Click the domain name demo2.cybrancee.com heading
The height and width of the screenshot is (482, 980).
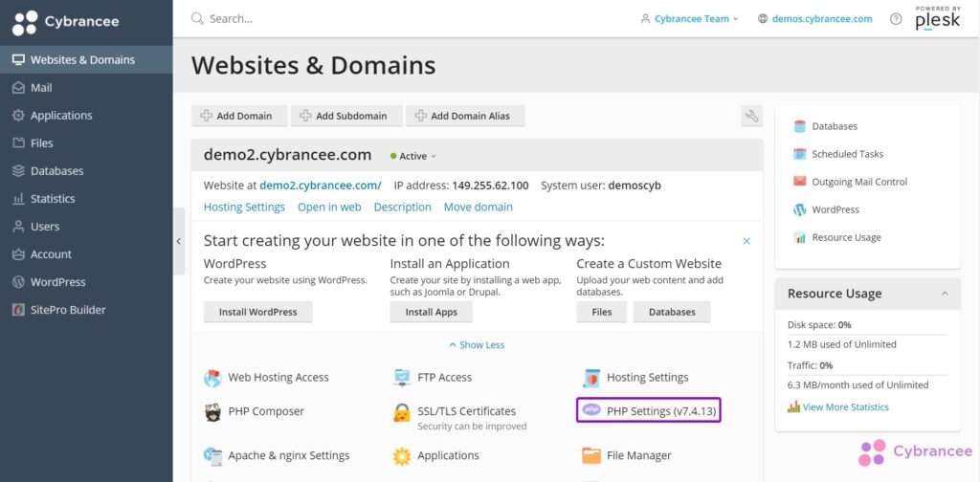coord(287,155)
